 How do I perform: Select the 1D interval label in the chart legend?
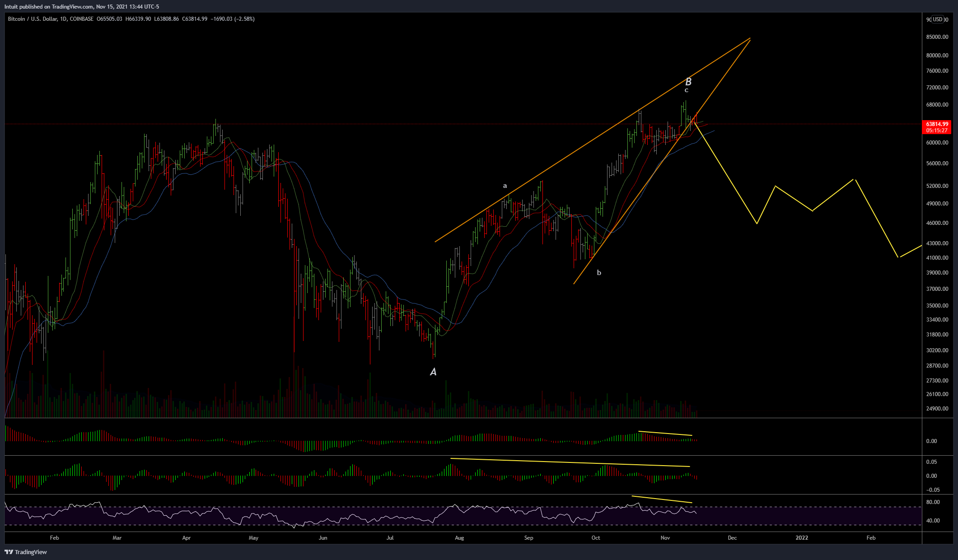point(63,19)
